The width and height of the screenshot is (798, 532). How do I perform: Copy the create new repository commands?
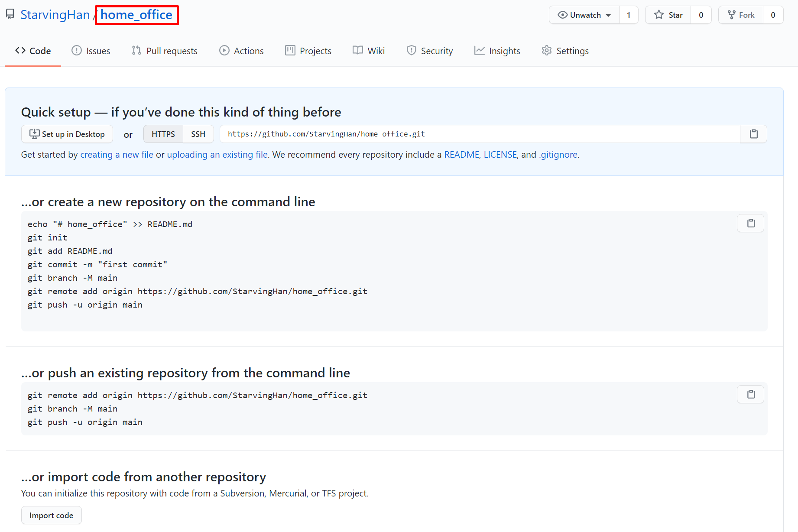click(750, 223)
